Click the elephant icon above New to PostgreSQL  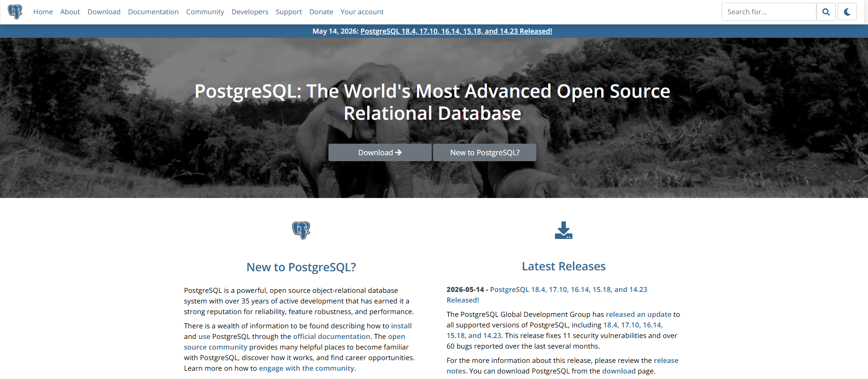pyautogui.click(x=301, y=230)
